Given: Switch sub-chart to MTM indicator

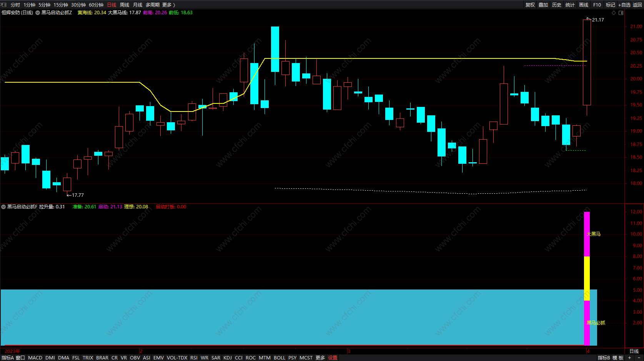Looking at the screenshot, I should pos(265,358).
